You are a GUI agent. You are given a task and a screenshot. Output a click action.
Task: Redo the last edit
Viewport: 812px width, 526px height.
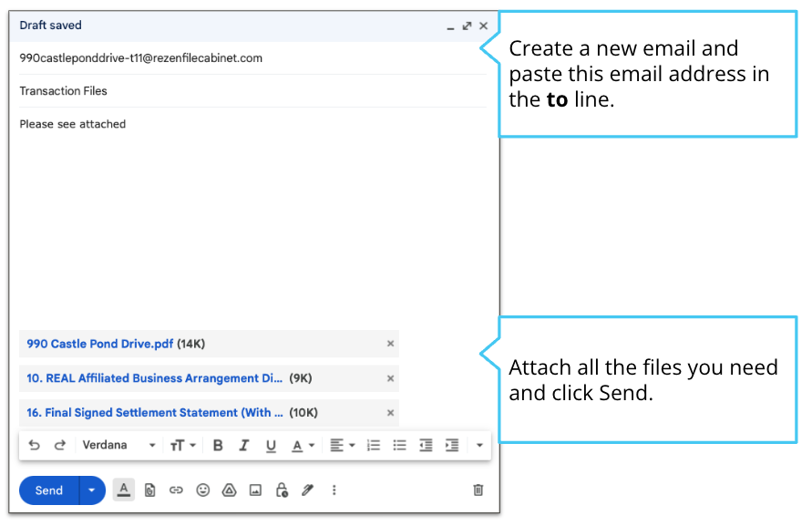(60, 445)
